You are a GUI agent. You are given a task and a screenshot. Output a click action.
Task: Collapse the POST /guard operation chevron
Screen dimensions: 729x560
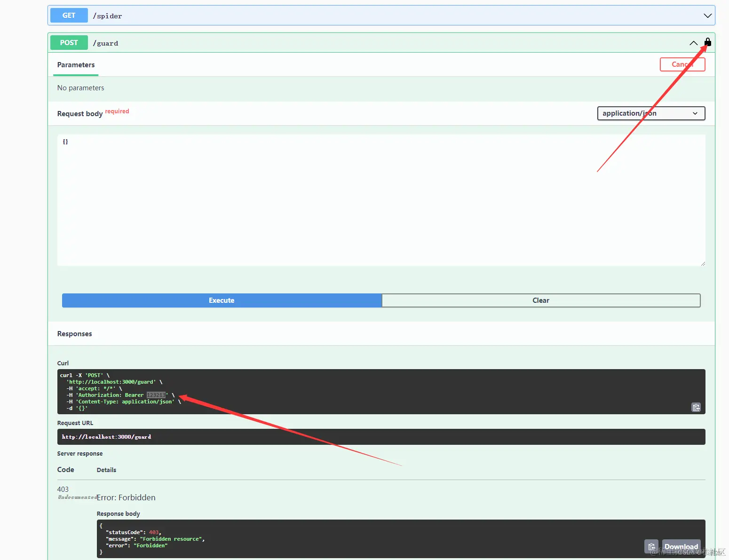pyautogui.click(x=693, y=43)
